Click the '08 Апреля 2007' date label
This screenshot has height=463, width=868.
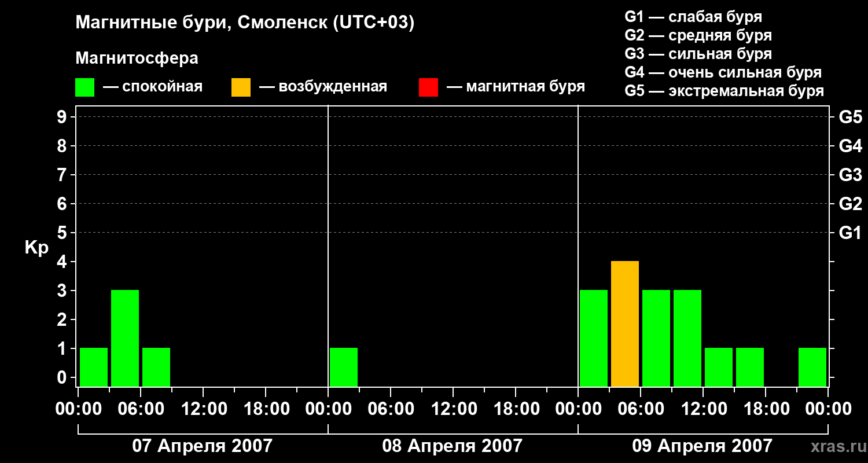tap(453, 446)
